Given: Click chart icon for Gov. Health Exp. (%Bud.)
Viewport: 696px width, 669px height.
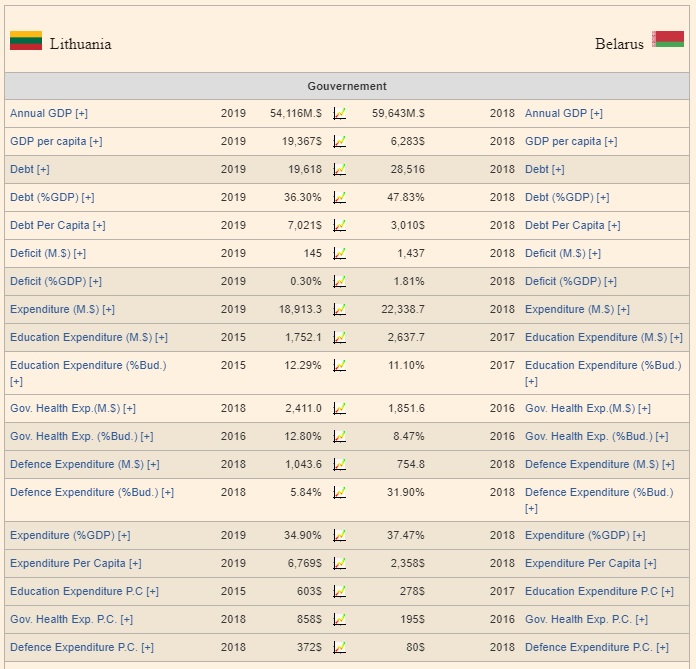Looking at the screenshot, I should (x=340, y=436).
